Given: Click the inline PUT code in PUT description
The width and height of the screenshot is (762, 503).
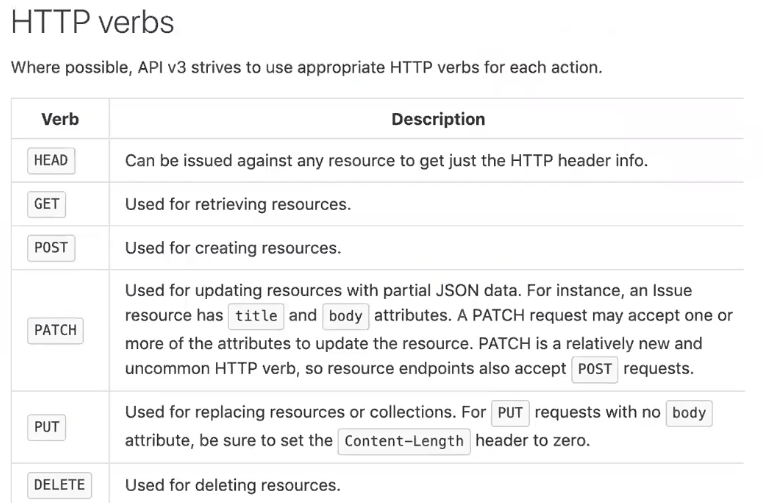Looking at the screenshot, I should (x=508, y=413).
